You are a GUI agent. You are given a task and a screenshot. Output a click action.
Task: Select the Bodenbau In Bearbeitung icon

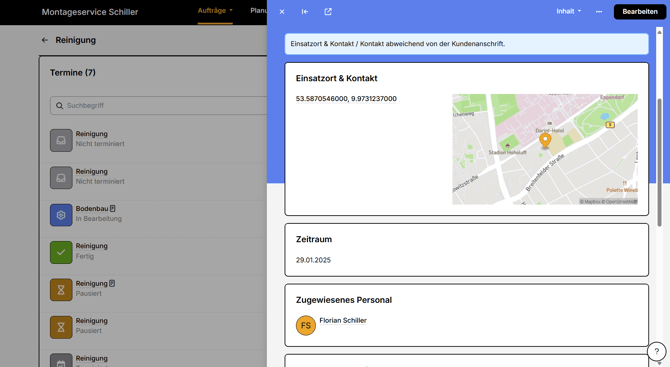pos(61,215)
